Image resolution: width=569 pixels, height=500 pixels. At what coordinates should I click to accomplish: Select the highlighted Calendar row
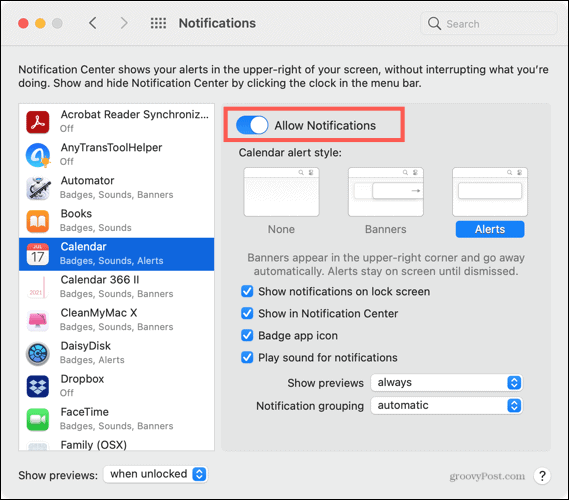(116, 254)
